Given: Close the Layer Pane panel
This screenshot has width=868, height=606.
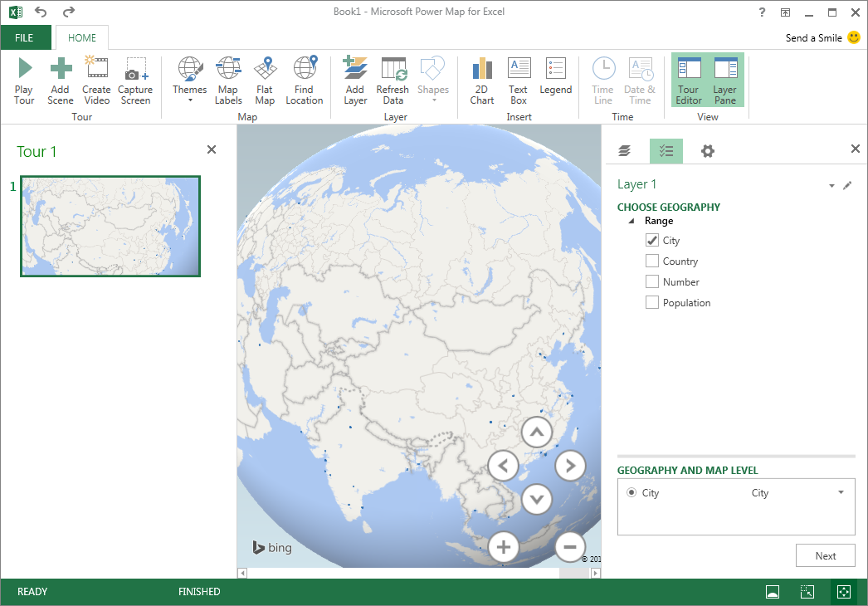Looking at the screenshot, I should [x=856, y=149].
